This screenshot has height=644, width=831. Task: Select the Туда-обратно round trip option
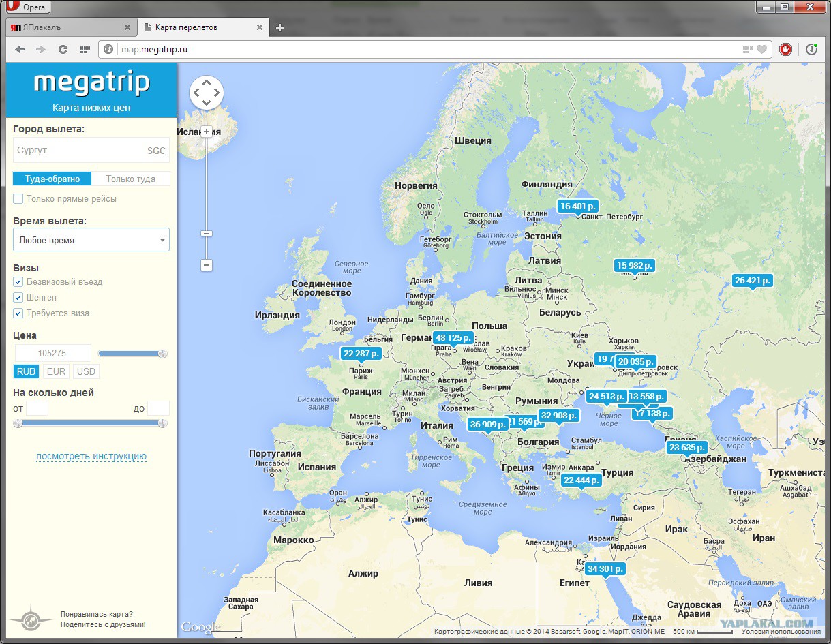coord(52,179)
